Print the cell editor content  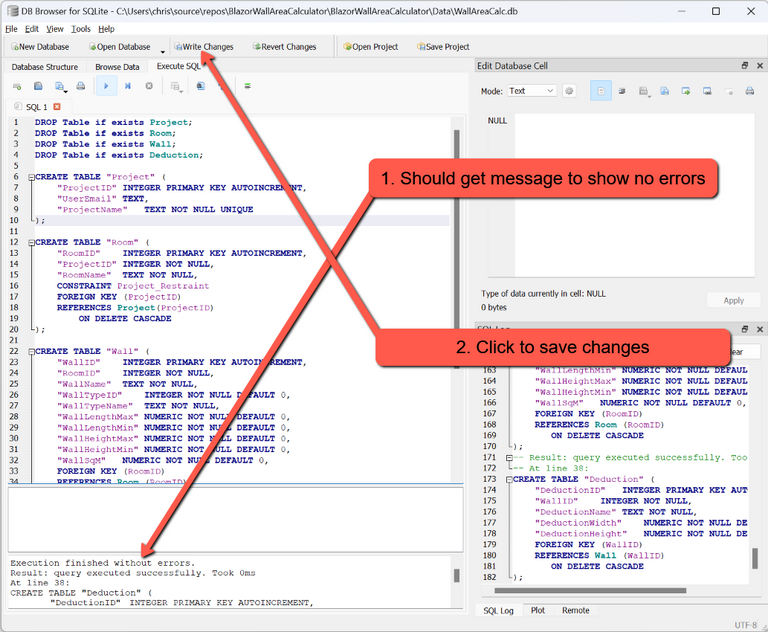749,91
